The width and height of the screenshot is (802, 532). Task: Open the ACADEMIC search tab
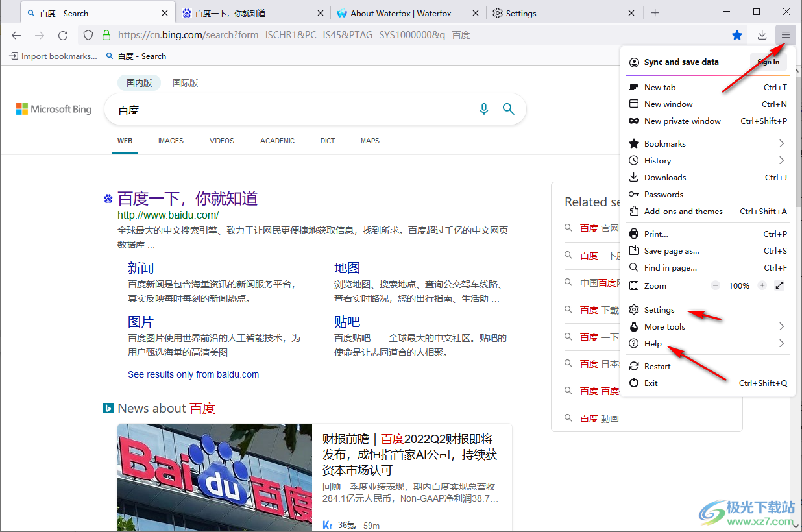[x=277, y=141]
